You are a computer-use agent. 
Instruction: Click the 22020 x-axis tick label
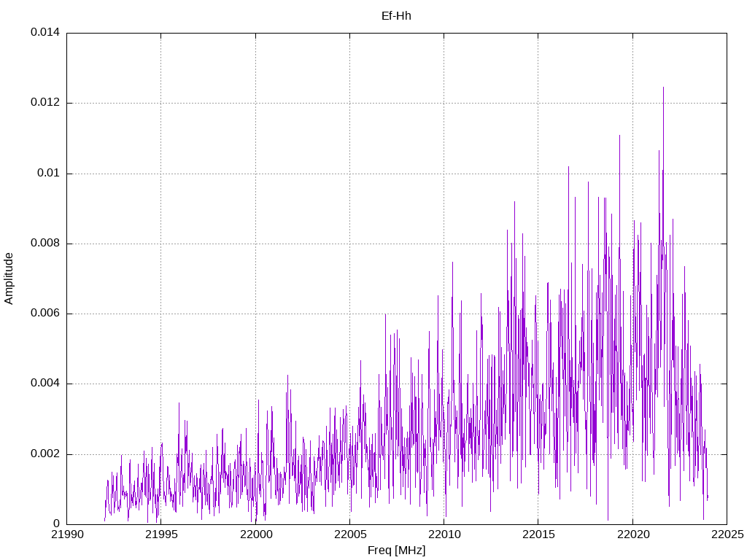pyautogui.click(x=633, y=534)
